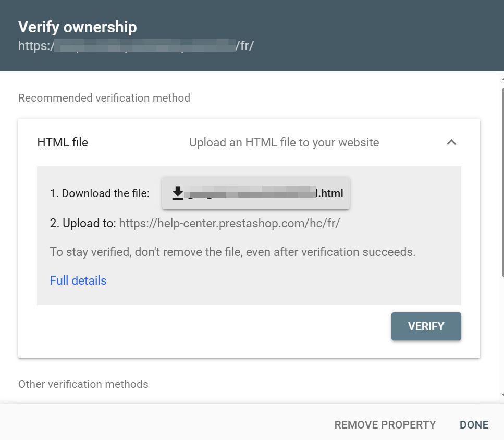
Task: Click 'Recommended verification method' label
Action: (104, 98)
